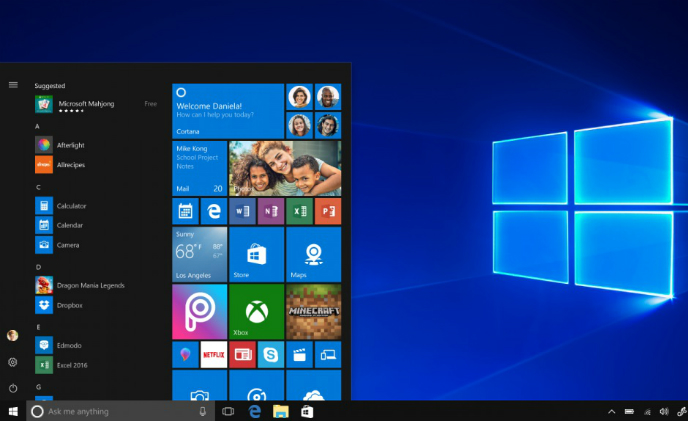Click the Windows Start button
The width and height of the screenshot is (688, 421).
tap(13, 411)
